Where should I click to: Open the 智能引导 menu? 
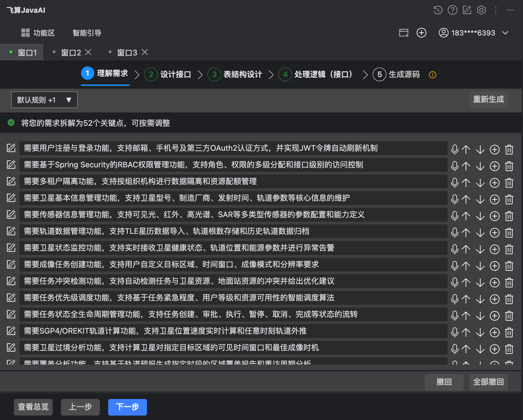pyautogui.click(x=87, y=33)
